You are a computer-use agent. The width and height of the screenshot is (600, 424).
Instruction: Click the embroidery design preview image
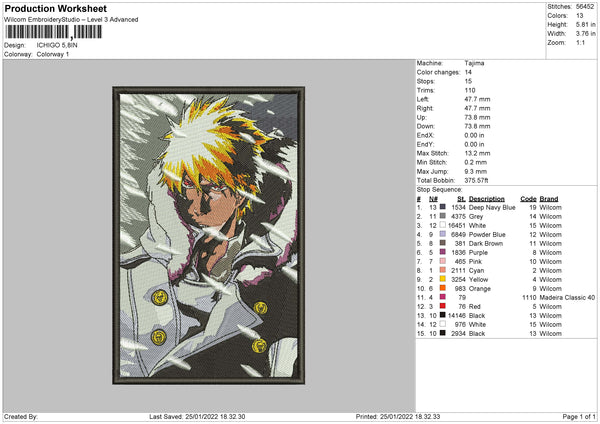tap(209, 235)
